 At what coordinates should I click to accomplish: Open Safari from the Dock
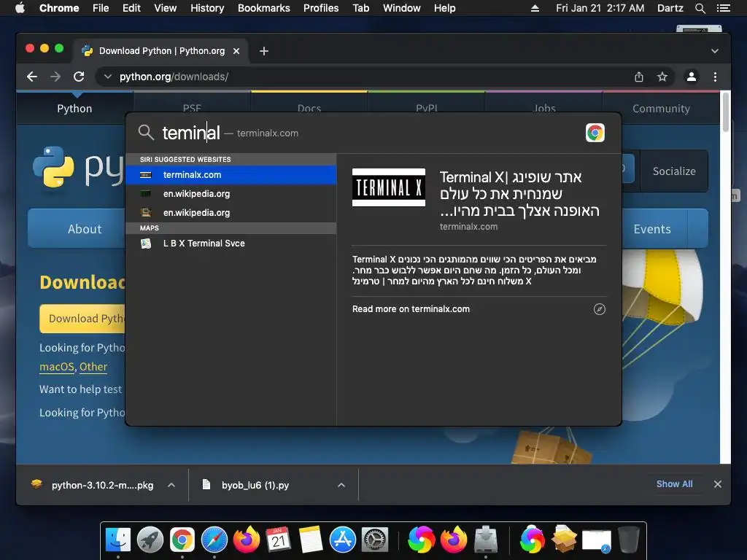coord(214,540)
